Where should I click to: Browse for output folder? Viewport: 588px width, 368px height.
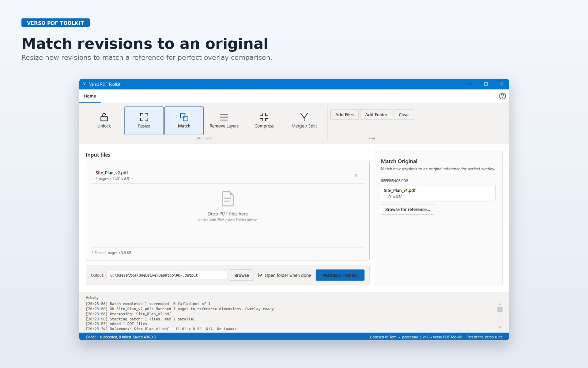241,275
